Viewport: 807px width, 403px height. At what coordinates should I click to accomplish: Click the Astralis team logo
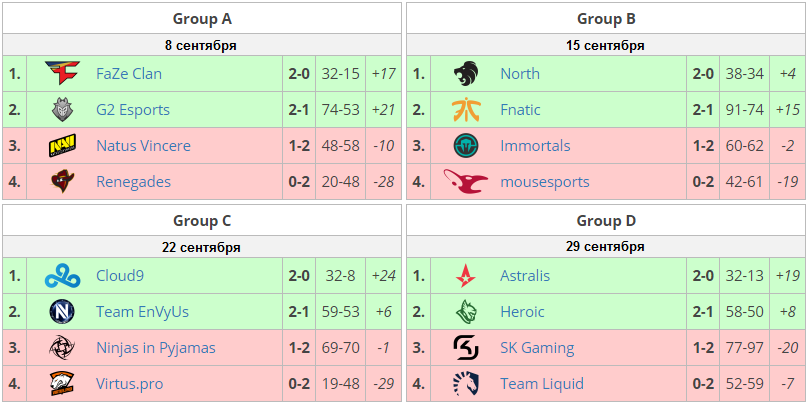pyautogui.click(x=467, y=276)
